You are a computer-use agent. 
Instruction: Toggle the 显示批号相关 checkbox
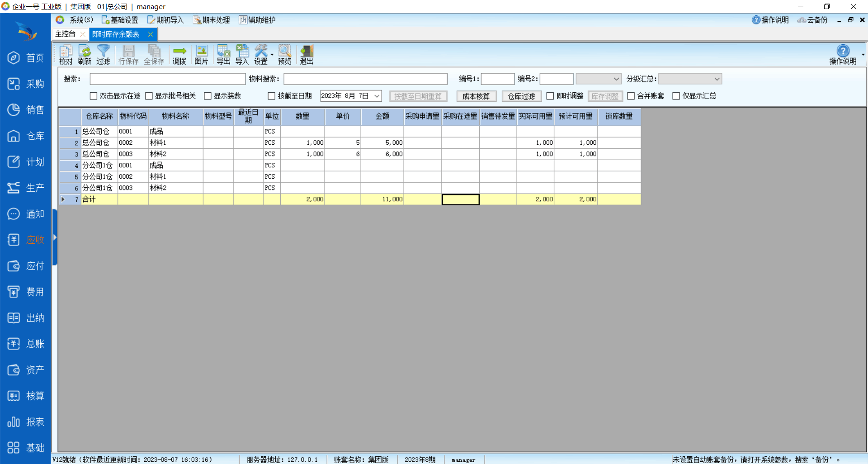pos(149,96)
